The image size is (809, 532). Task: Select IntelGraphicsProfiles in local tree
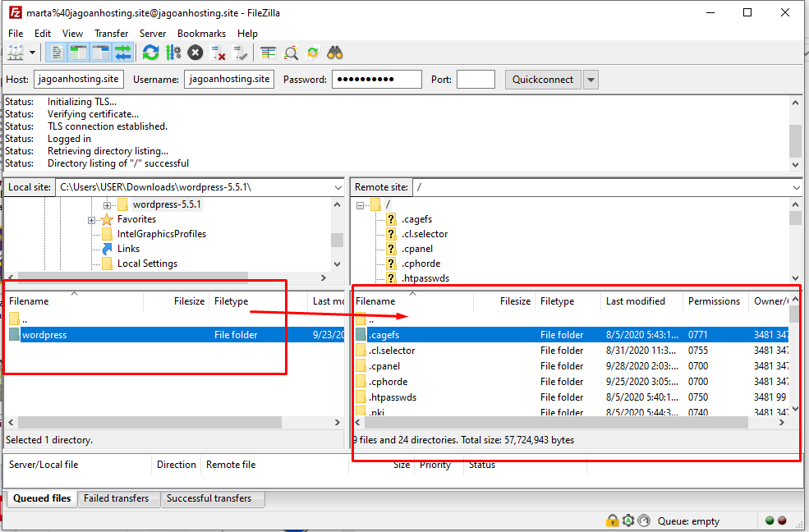[162, 234]
